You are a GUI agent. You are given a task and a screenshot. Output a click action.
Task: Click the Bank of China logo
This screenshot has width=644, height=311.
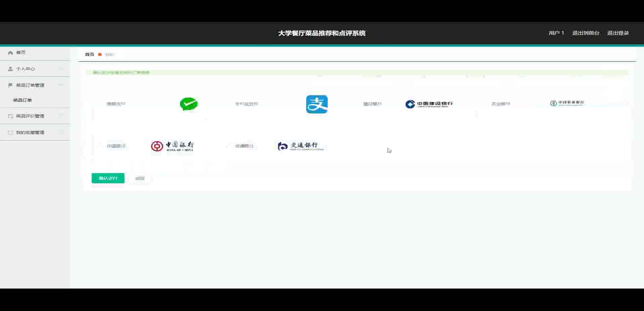coord(172,146)
